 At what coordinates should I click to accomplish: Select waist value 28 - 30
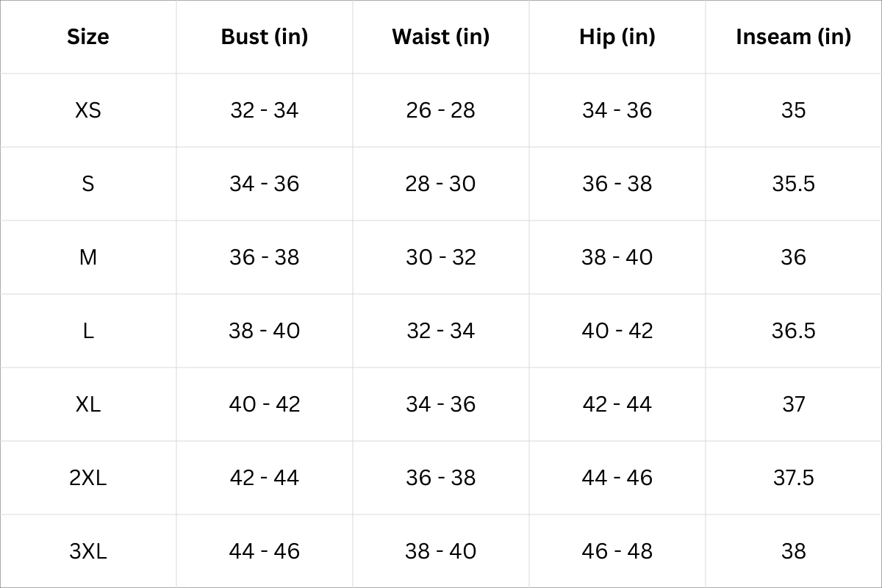pyautogui.click(x=441, y=184)
